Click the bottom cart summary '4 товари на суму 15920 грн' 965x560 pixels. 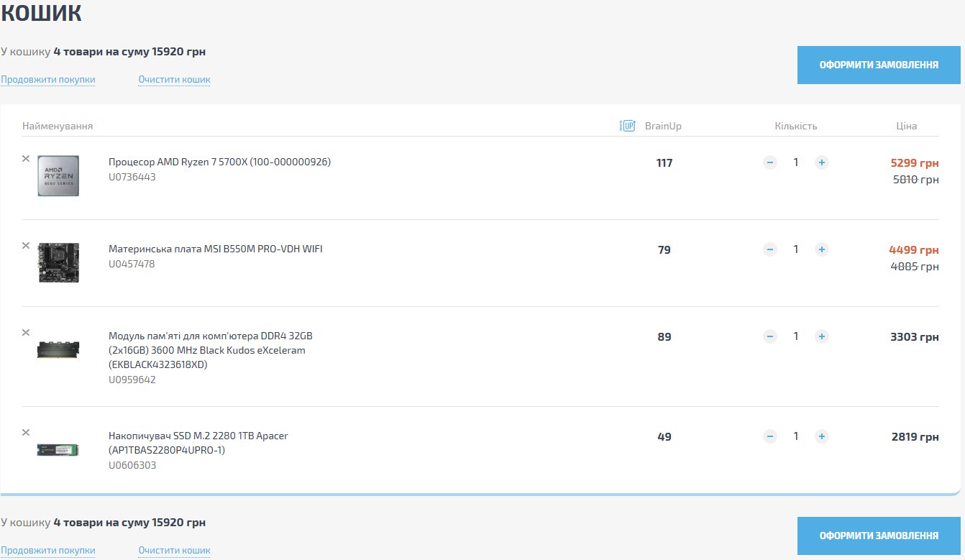tap(129, 523)
